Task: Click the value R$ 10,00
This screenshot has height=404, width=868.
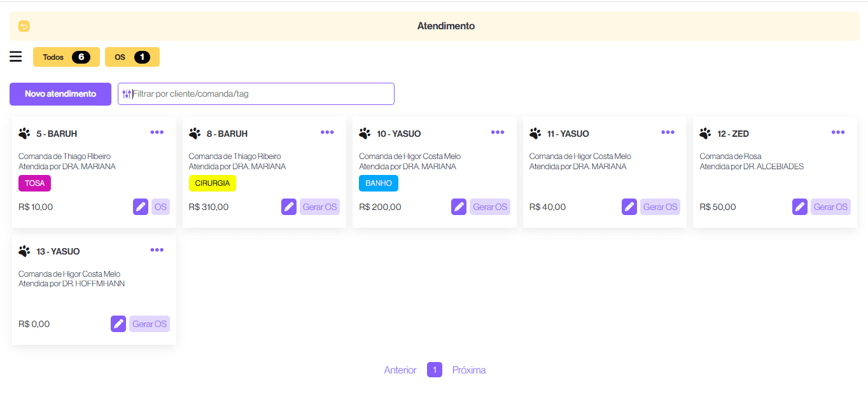Action: pos(36,207)
